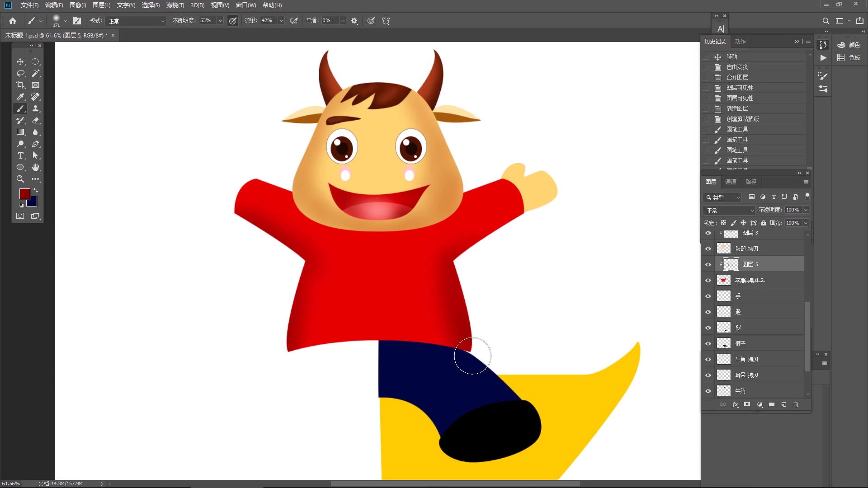Screen dimensions: 868x488
Task: Select the Frame tool
Action: click(35, 85)
